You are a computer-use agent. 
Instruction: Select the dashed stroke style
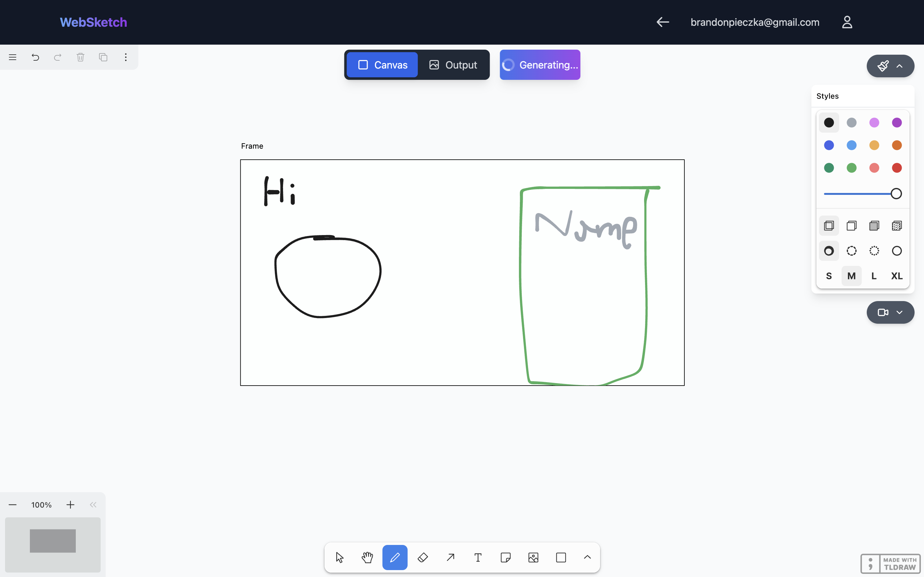click(x=851, y=251)
